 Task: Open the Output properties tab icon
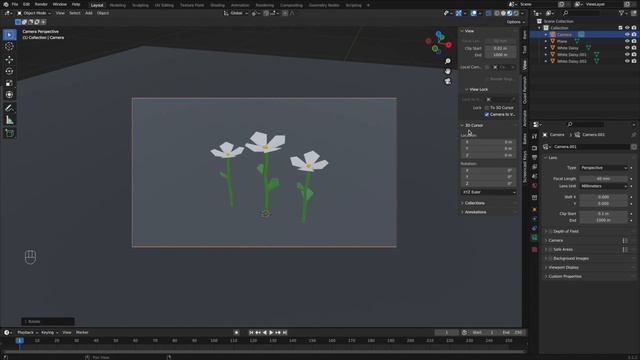(x=534, y=157)
